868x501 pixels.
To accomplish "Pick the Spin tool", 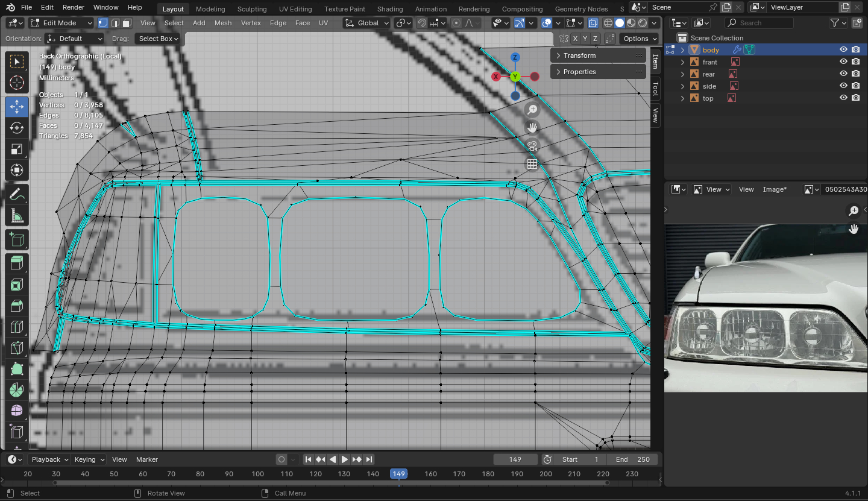I will pos(17,390).
